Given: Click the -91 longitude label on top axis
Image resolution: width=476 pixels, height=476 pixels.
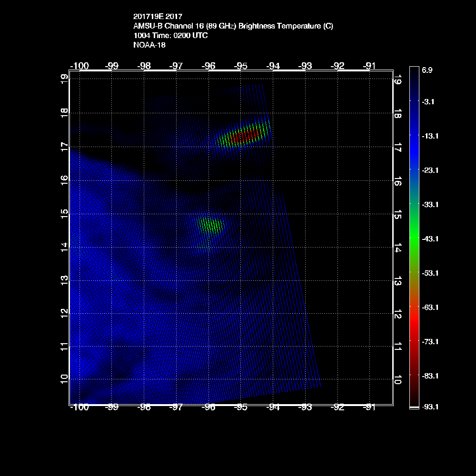Looking at the screenshot, I should [x=370, y=66].
